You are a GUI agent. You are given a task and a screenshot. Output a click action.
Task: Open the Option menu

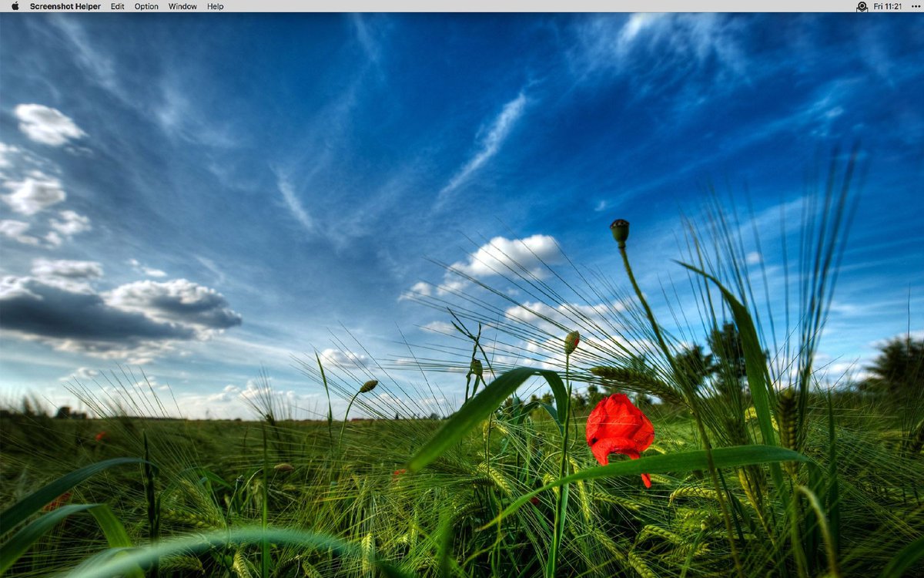click(146, 6)
